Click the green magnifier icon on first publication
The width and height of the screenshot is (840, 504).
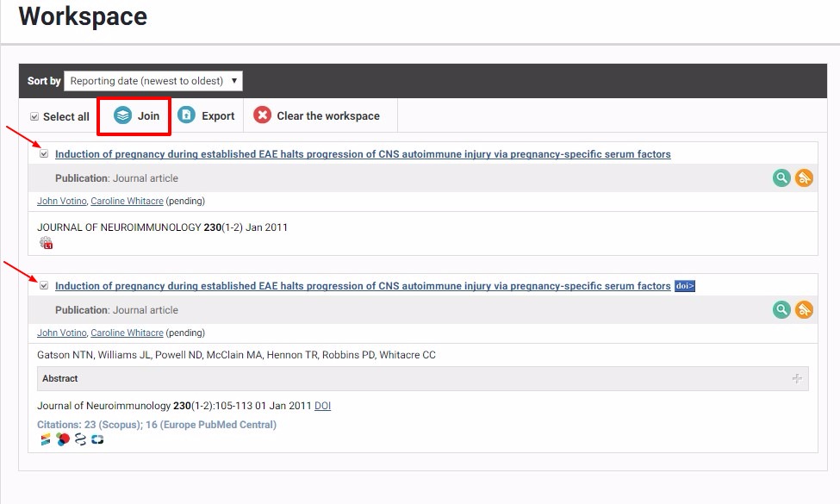click(781, 177)
